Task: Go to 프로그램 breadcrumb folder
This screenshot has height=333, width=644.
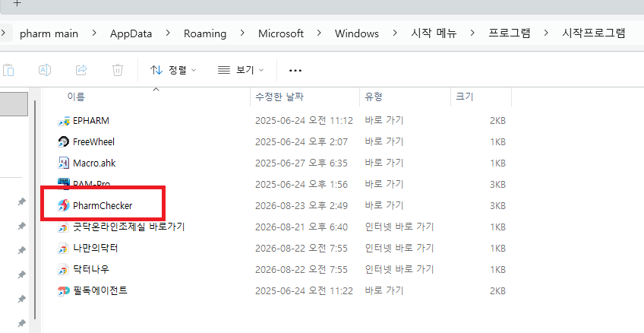Action: pyautogui.click(x=510, y=33)
